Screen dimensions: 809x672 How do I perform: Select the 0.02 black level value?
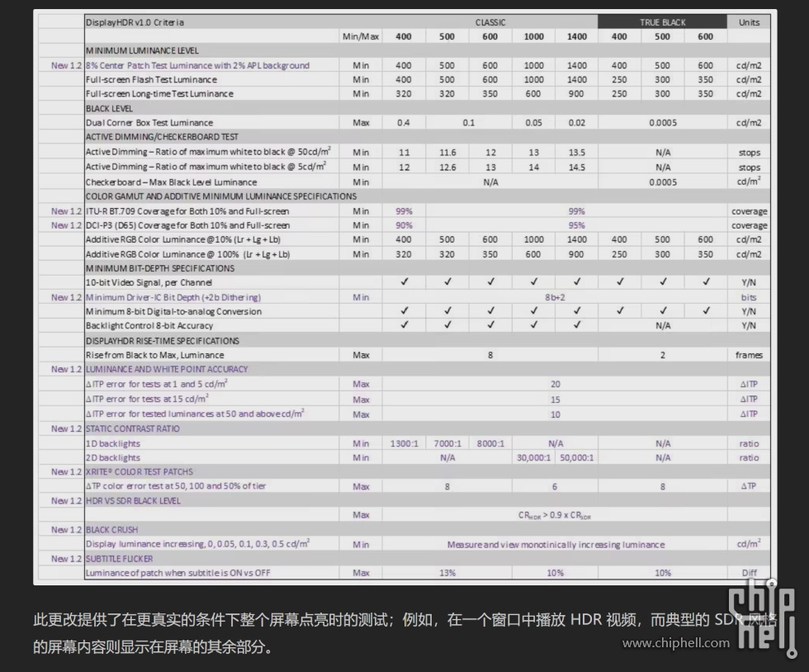(x=577, y=123)
